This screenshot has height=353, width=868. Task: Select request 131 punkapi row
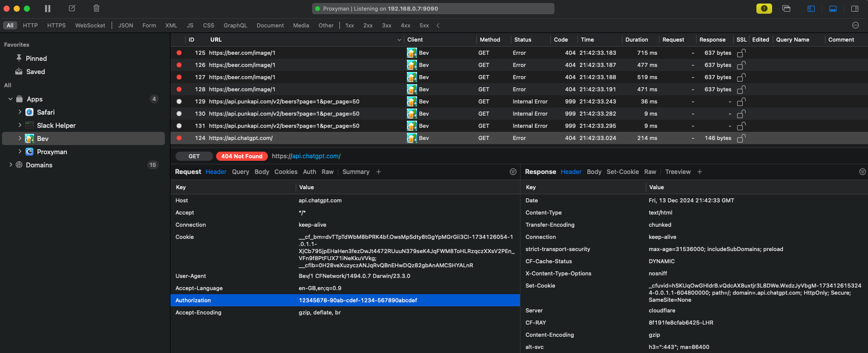(x=519, y=126)
